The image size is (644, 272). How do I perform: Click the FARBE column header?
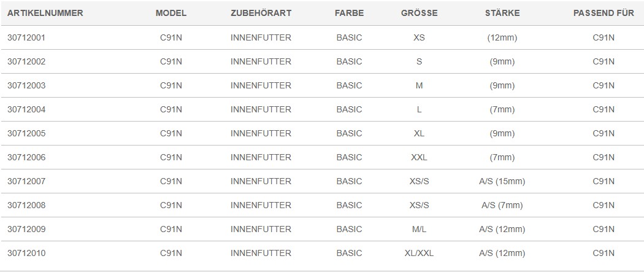click(x=349, y=13)
